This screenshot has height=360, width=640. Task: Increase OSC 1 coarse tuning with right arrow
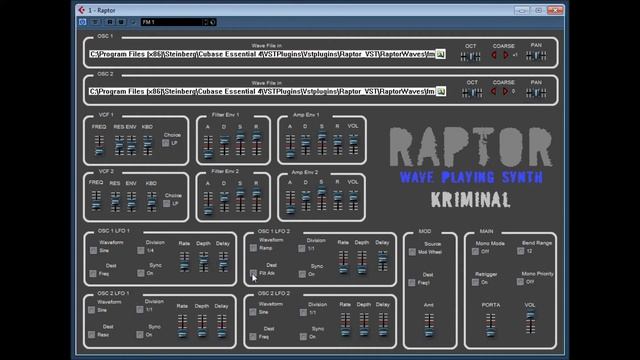click(506, 55)
